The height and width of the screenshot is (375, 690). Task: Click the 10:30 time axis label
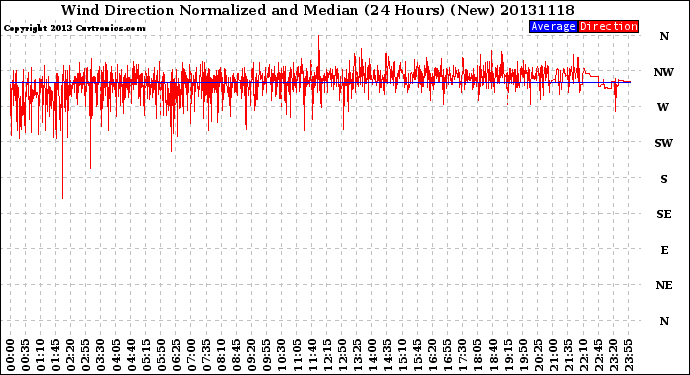click(282, 355)
